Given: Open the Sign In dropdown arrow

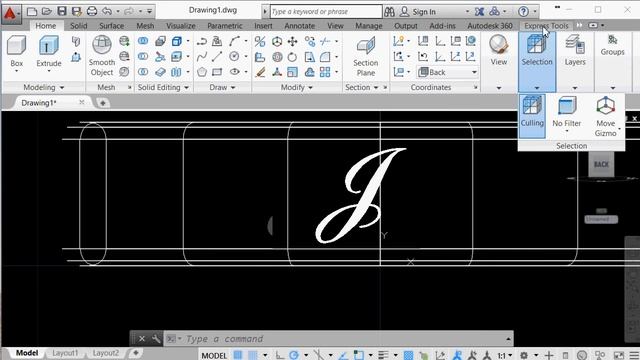Looking at the screenshot, I should click(x=467, y=12).
